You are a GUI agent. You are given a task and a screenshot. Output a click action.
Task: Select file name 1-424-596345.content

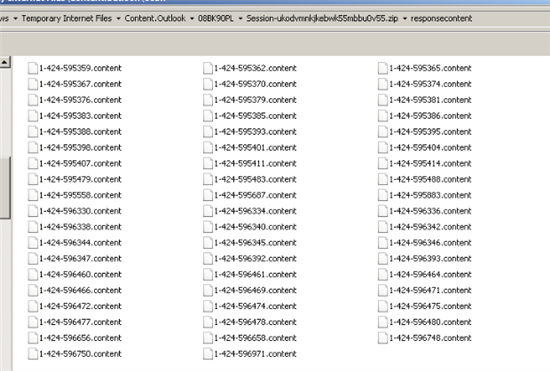click(255, 243)
